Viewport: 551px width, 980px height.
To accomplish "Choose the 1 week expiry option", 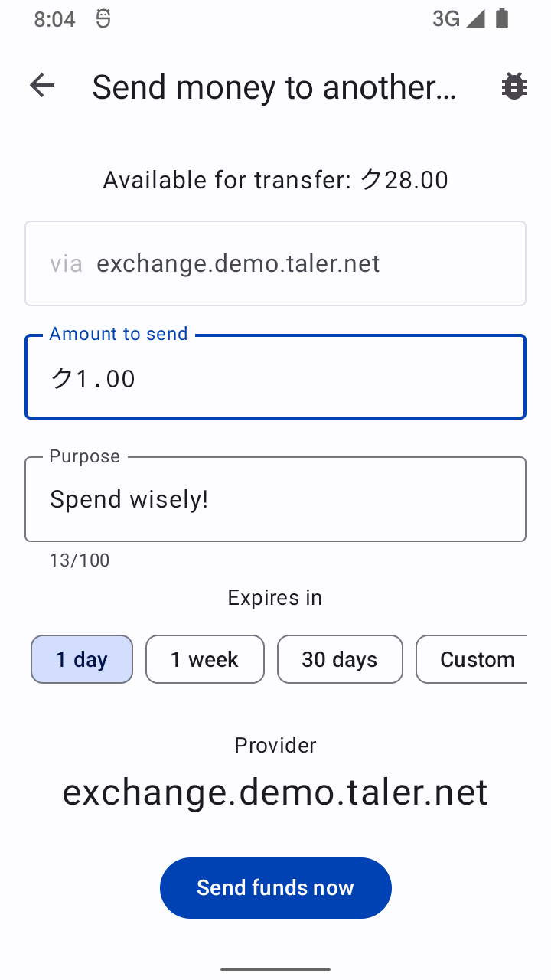I will tap(204, 659).
